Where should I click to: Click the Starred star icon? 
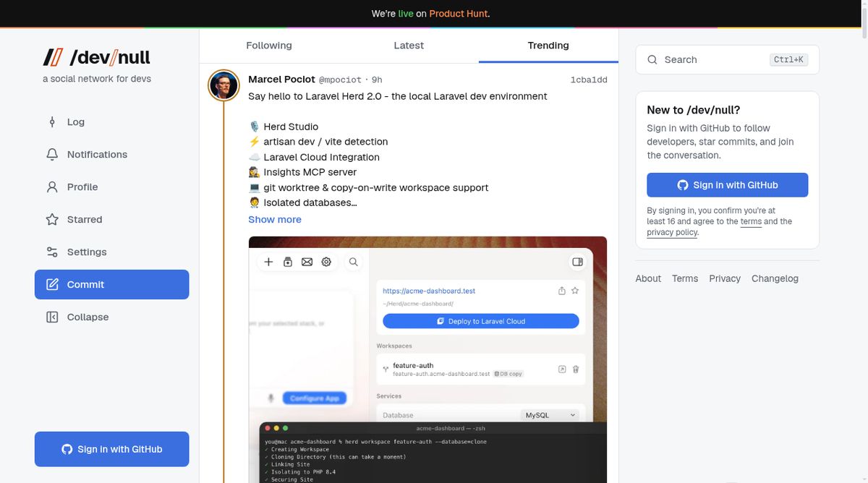52,220
